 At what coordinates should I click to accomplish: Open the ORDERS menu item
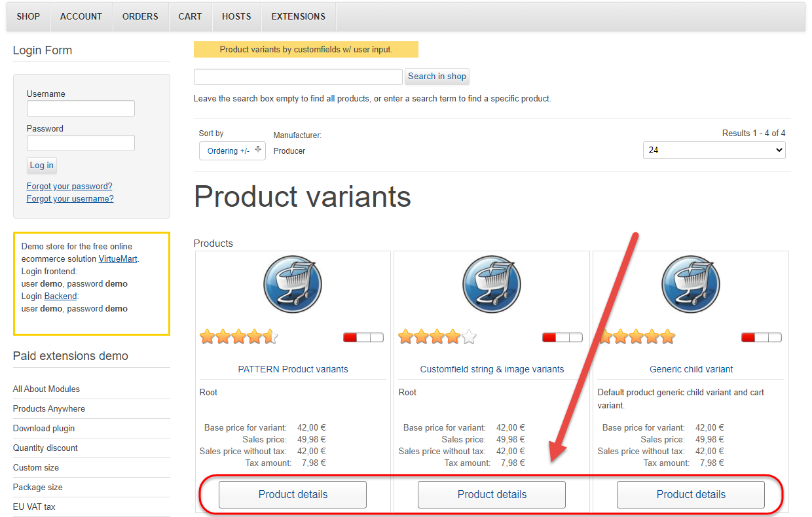tap(140, 16)
